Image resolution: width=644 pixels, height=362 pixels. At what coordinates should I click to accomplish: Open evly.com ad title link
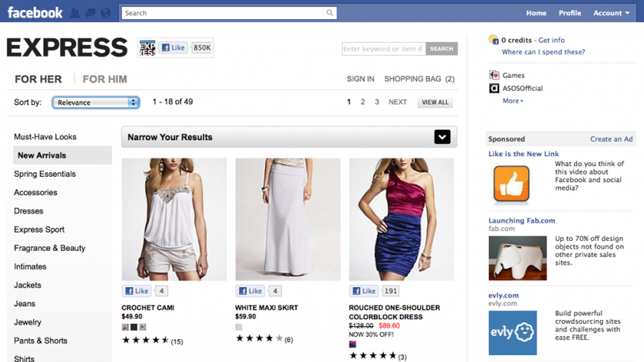(503, 295)
